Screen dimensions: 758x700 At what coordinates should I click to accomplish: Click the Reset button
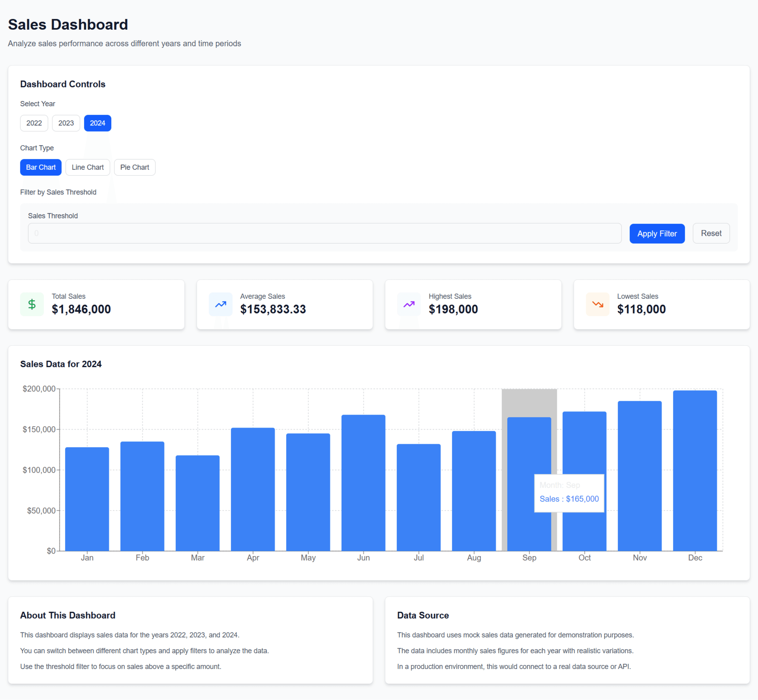click(x=711, y=233)
